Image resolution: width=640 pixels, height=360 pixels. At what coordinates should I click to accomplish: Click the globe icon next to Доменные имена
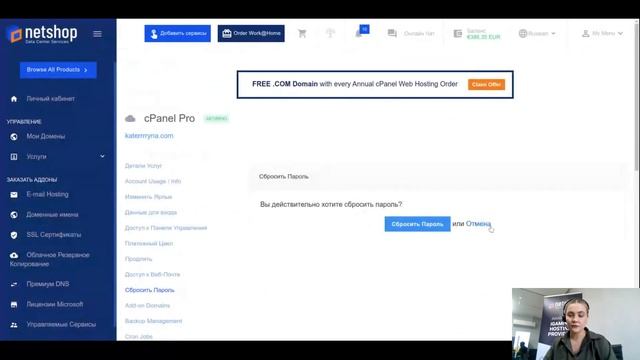click(x=14, y=215)
